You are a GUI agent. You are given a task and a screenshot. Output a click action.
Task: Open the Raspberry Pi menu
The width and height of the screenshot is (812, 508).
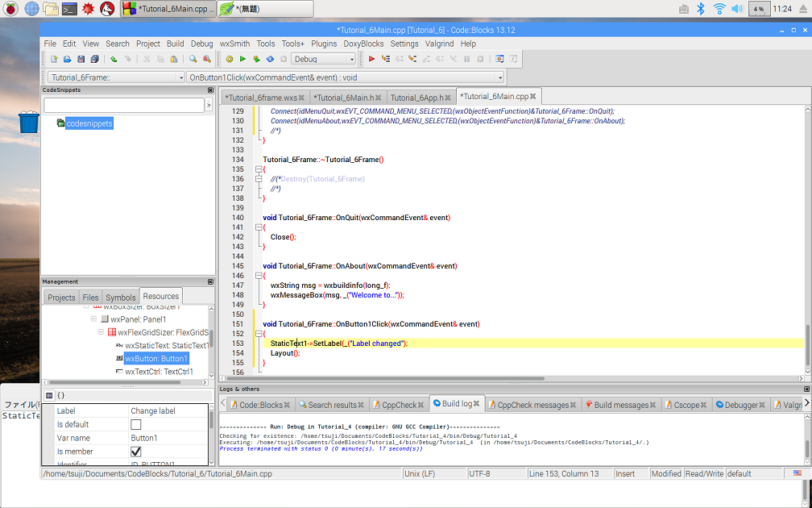click(10, 9)
